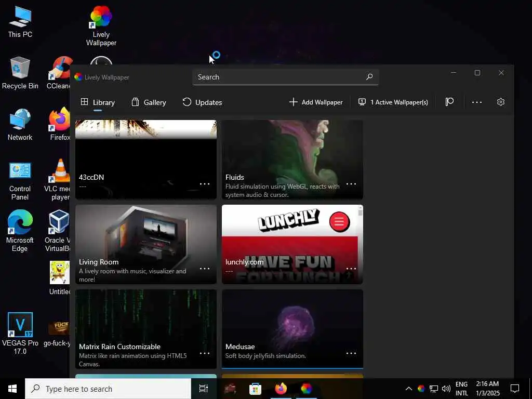532x399 pixels.
Task: Switch to Firefox on the taskbar
Action: 281,389
